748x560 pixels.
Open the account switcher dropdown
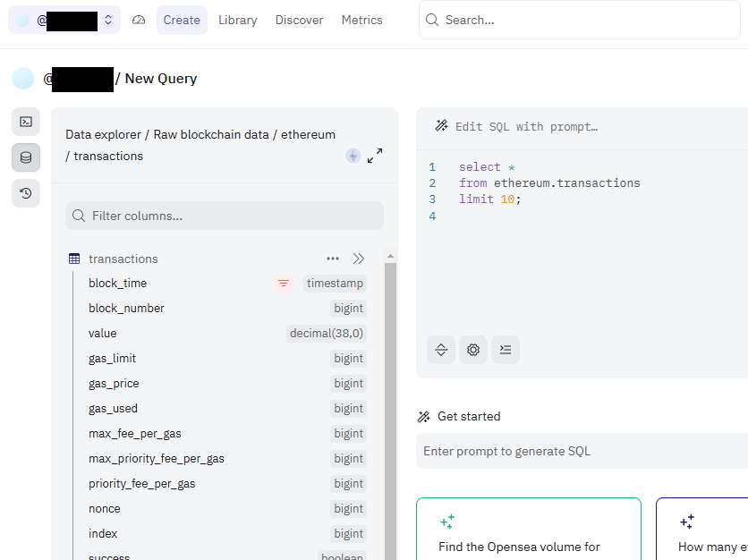tap(64, 20)
